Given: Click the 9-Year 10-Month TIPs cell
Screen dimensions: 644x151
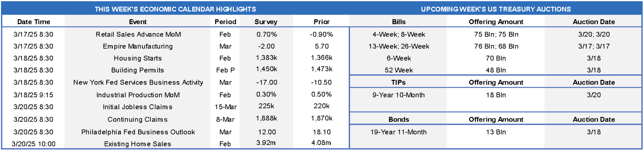Looking at the screenshot, I should pyautogui.click(x=399, y=95).
